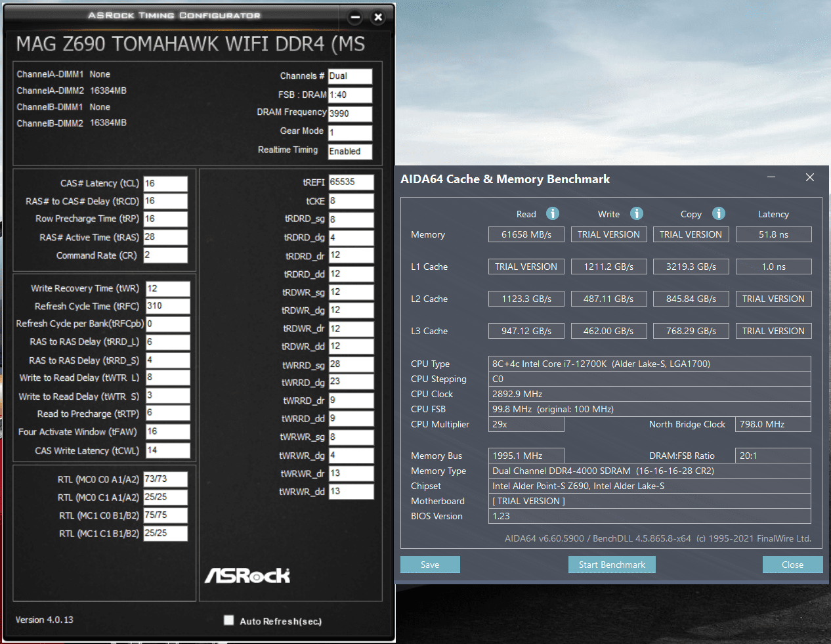
Task: Select the RAS# Active Time (tRAS) field
Action: pos(165,237)
